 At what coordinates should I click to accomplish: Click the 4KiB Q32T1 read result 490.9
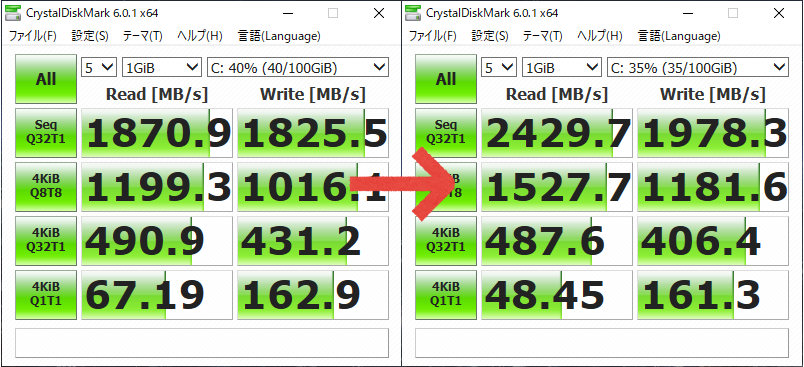tap(157, 241)
